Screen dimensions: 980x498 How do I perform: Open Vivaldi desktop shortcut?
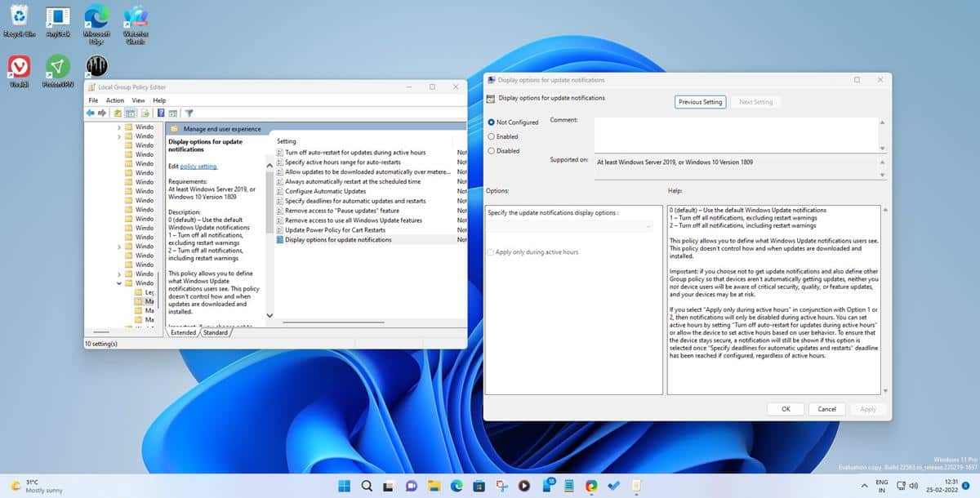(x=20, y=71)
